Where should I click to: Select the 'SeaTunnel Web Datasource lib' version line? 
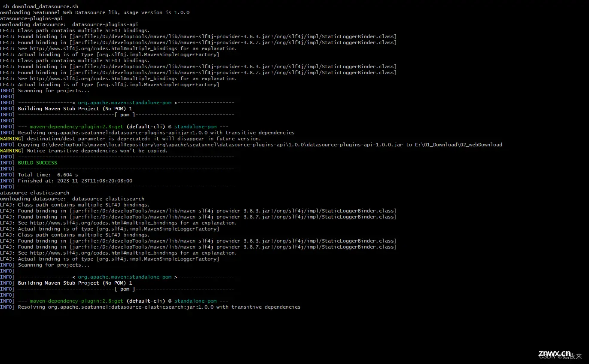[95, 12]
